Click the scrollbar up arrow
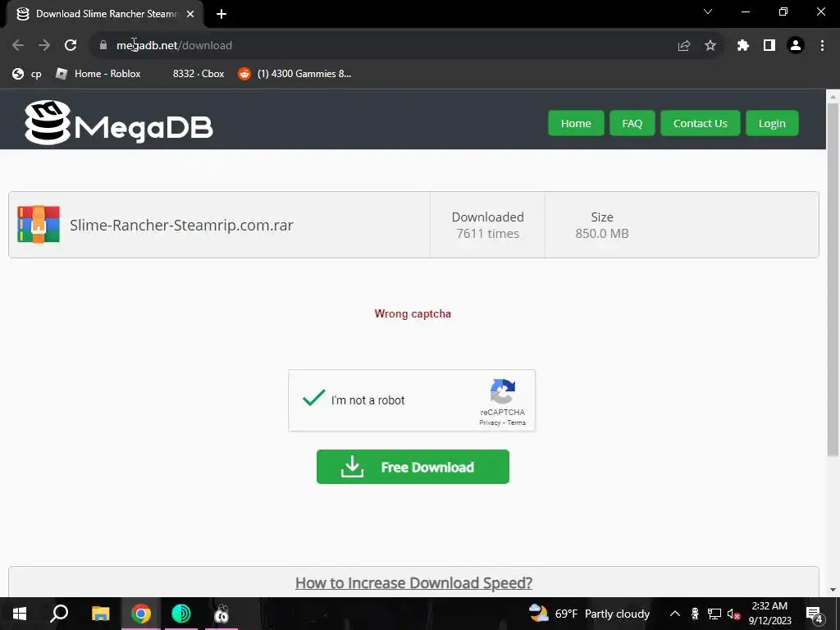Viewport: 840px width, 630px height. 833,97
